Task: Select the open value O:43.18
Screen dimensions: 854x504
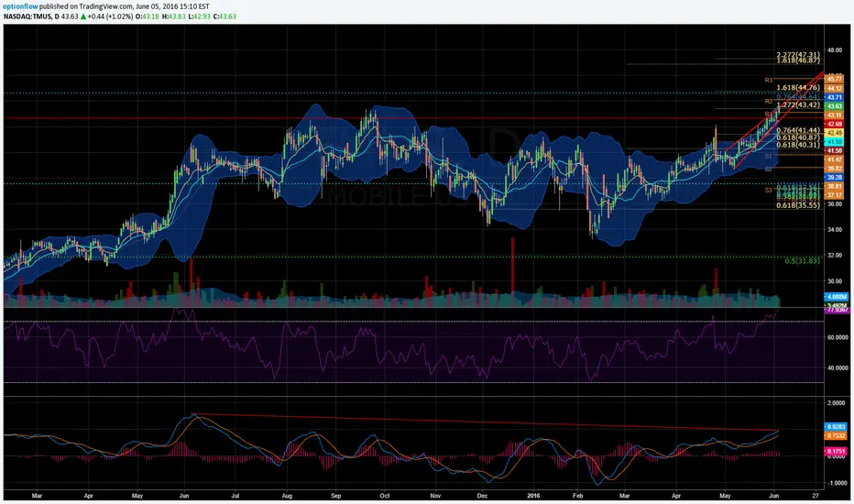Action: tap(147, 16)
